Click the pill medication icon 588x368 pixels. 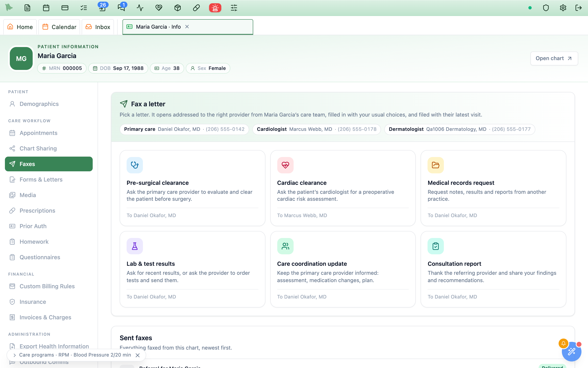pyautogui.click(x=196, y=8)
